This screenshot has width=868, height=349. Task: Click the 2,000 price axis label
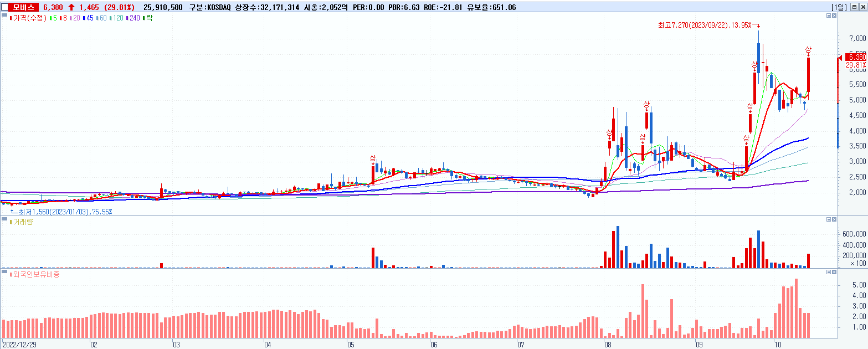coord(857,193)
